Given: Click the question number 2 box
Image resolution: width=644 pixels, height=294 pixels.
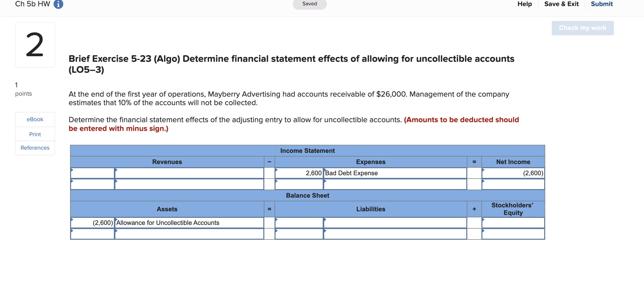Looking at the screenshot, I should pyautogui.click(x=35, y=45).
